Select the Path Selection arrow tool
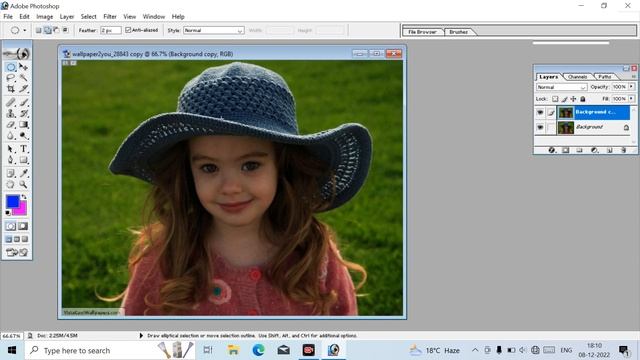This screenshot has width=640, height=360. pyautogui.click(x=11, y=149)
